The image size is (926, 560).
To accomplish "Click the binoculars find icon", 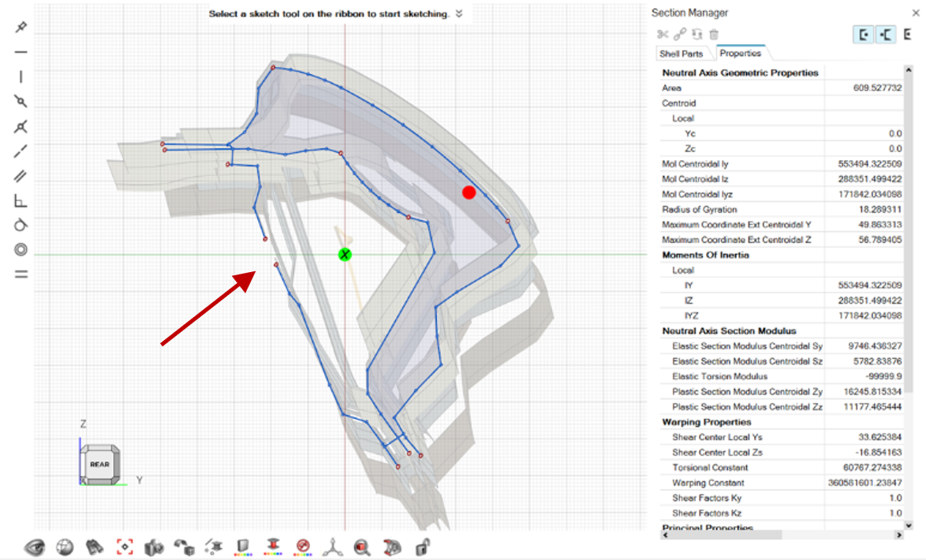I will [x=93, y=546].
